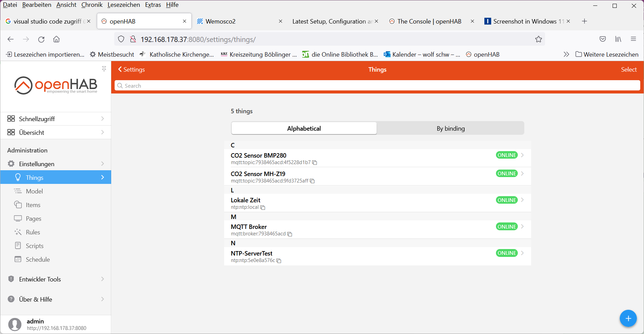Screen dimensions: 644x334
Task: Copy UID of CO2 Sensor BMP280
Action: 315,163
